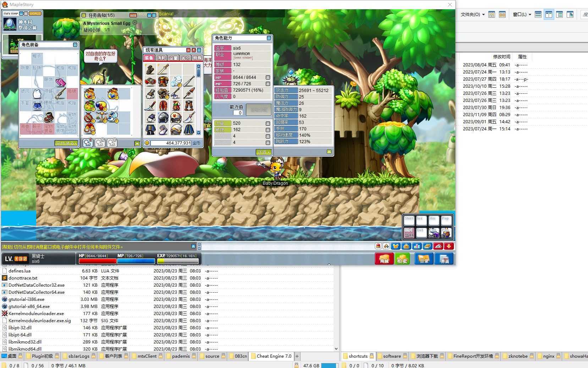Expand the chat window with blue plus
The width and height of the screenshot is (588, 368).
pyautogui.click(x=193, y=246)
